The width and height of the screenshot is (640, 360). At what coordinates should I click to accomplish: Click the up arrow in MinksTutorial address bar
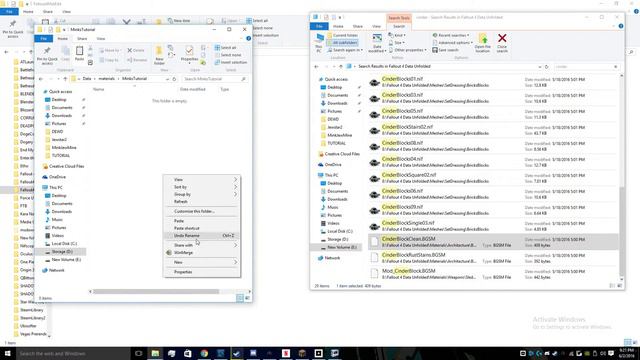click(65, 79)
